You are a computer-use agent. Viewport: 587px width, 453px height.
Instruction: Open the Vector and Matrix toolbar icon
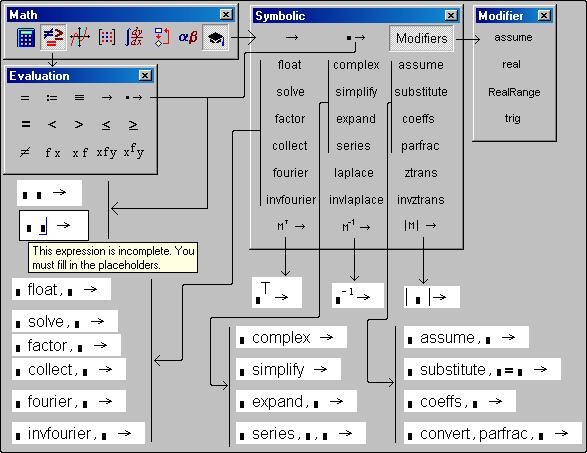point(107,37)
